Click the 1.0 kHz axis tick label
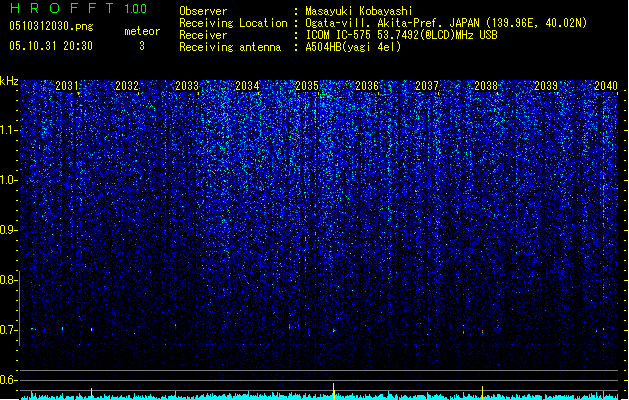629x400 pixels. tap(8, 180)
